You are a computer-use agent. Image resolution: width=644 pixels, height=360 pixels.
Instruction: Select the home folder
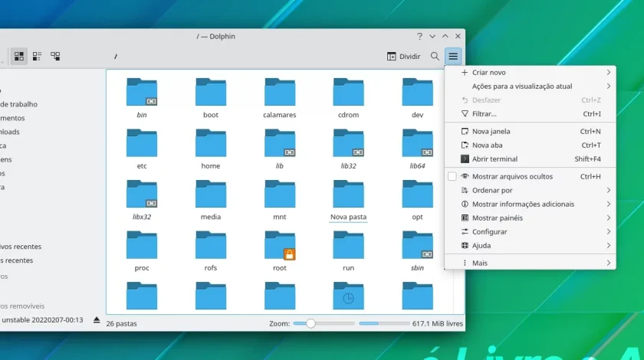(x=211, y=149)
